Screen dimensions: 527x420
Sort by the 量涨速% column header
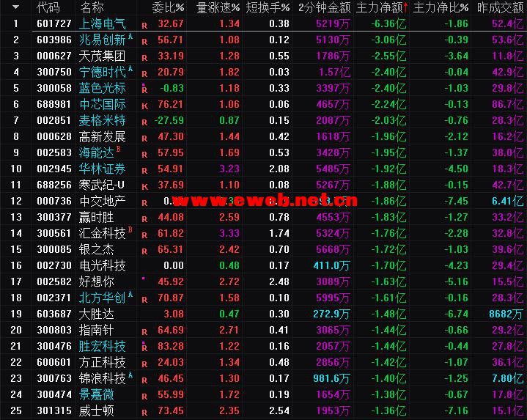coord(218,7)
